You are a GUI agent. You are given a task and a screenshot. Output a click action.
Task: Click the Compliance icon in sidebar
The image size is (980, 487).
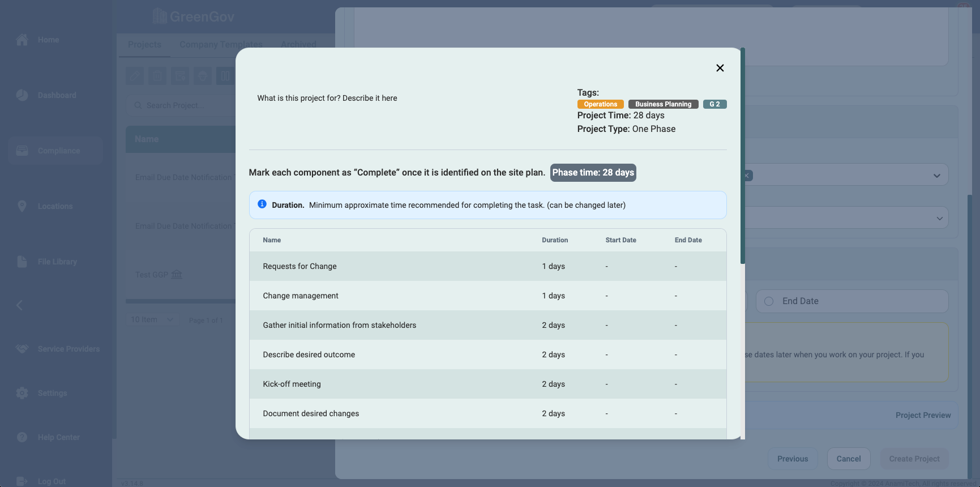22,151
